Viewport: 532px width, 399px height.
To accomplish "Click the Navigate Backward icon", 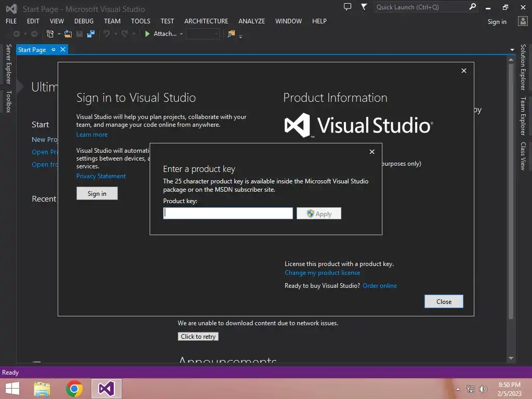I will coord(16,34).
